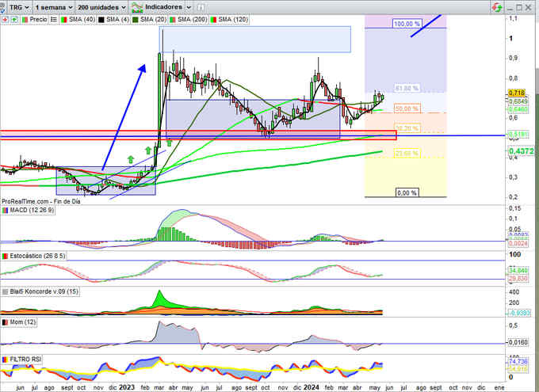Screen dimensions: 539x392
Task: Open the 1 semana timeframe dropdown
Action: (x=54, y=7)
